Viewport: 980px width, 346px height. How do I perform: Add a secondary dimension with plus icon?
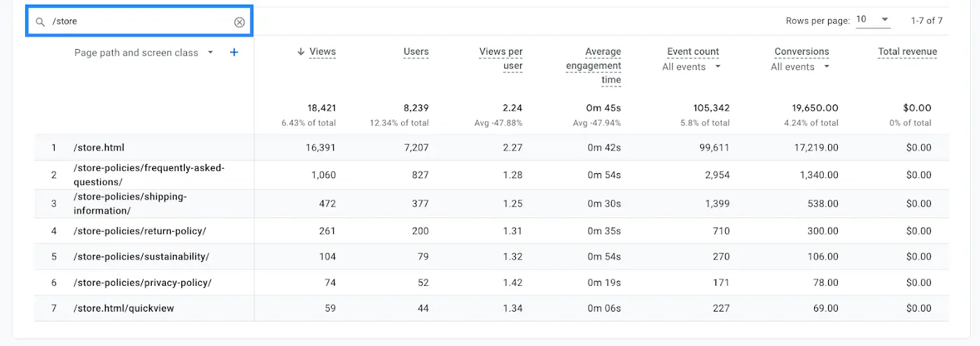234,53
